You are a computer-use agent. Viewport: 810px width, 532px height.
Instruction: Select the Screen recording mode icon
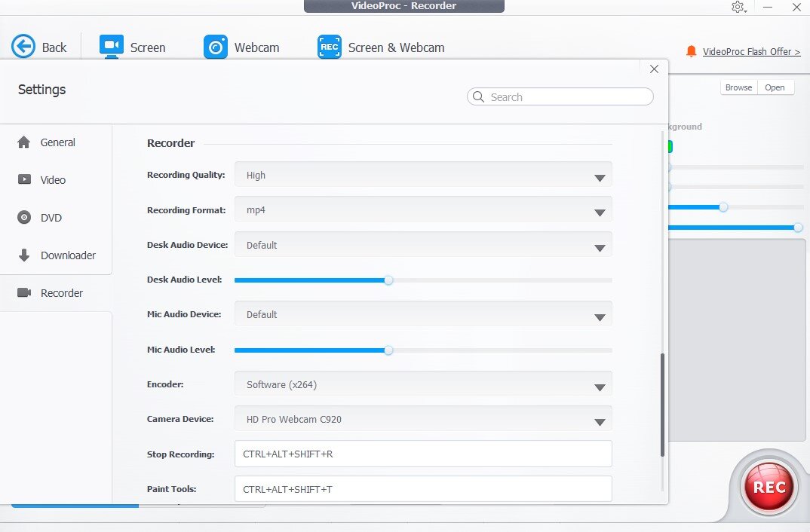(112, 47)
